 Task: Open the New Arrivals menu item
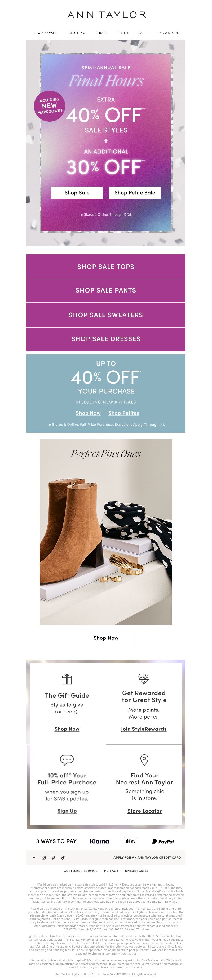[x=45, y=33]
